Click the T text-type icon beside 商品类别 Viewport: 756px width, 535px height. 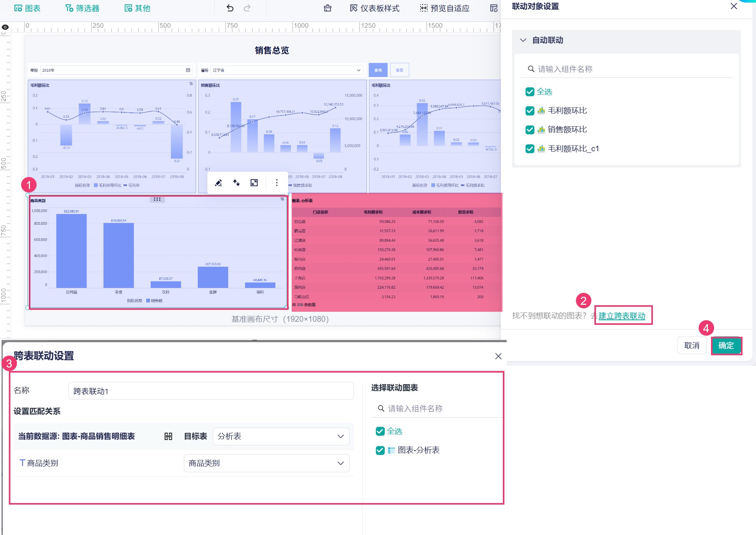pos(22,463)
